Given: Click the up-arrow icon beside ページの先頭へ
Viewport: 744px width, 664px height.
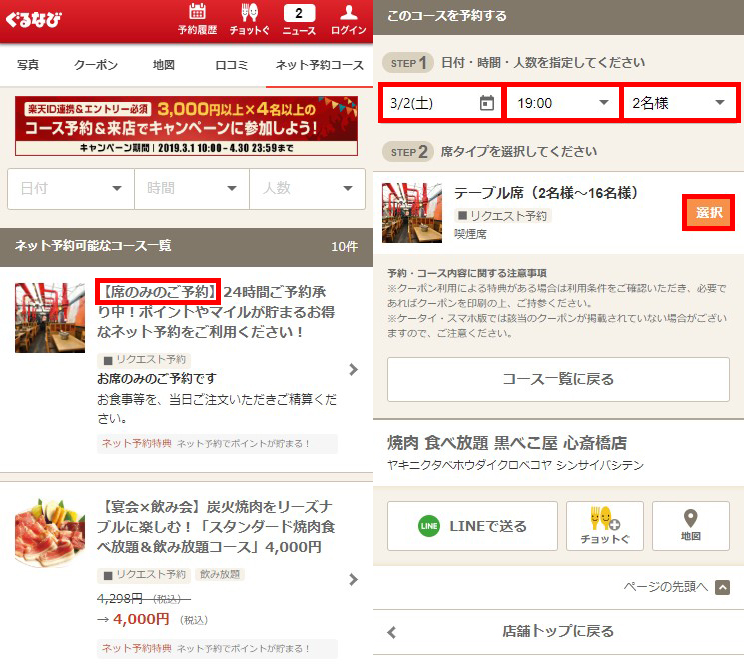Looking at the screenshot, I should pos(722,588).
